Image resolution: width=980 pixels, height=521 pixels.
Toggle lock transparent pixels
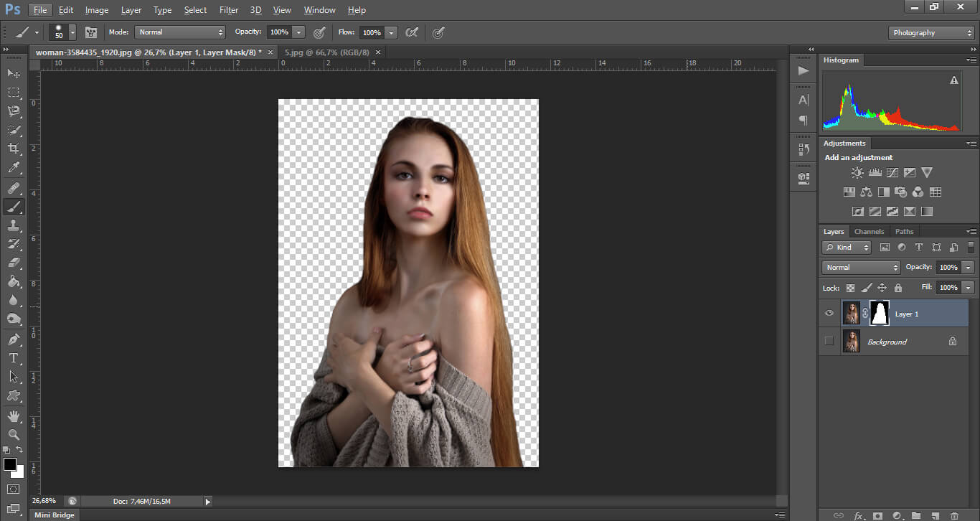(x=851, y=288)
